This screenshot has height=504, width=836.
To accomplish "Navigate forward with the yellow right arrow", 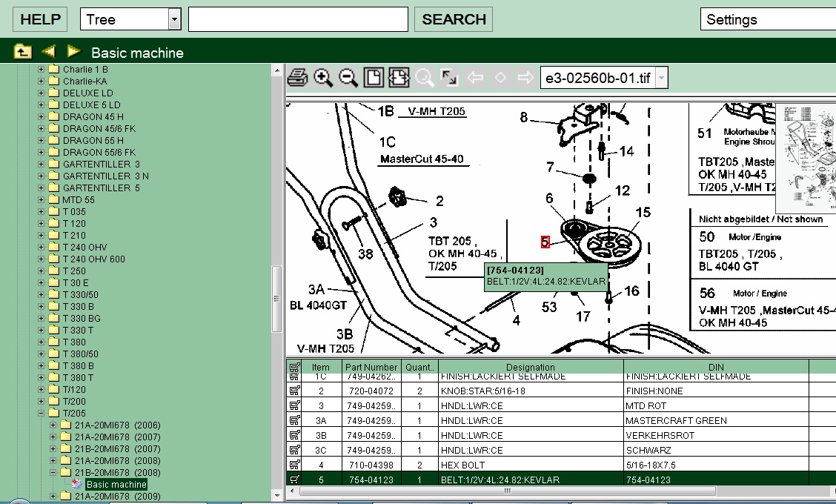I will [73, 52].
